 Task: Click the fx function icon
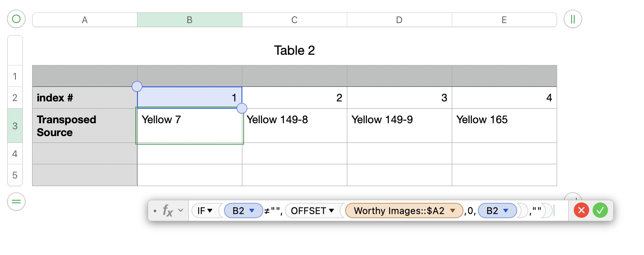167,211
